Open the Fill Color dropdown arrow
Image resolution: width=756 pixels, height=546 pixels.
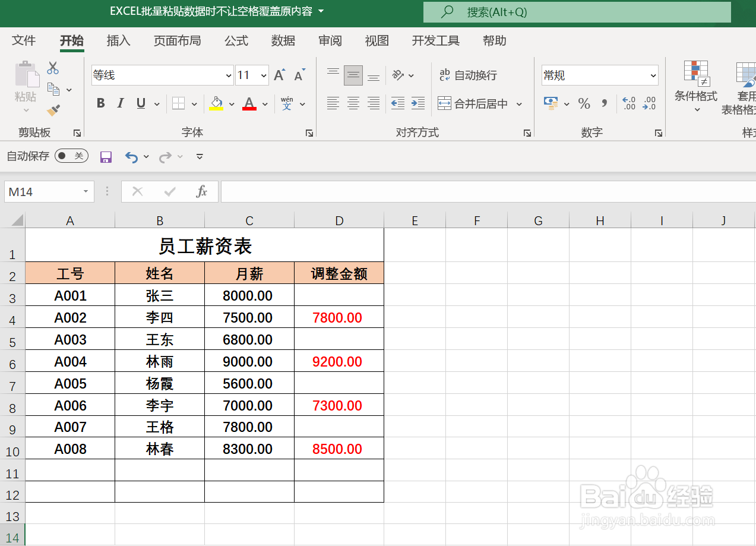tap(231, 103)
